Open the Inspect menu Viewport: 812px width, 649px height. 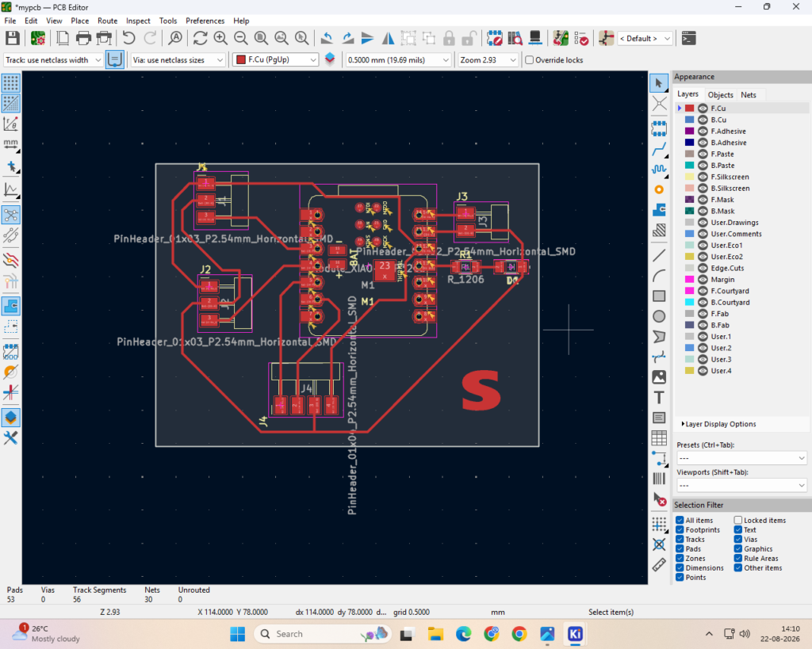point(138,21)
